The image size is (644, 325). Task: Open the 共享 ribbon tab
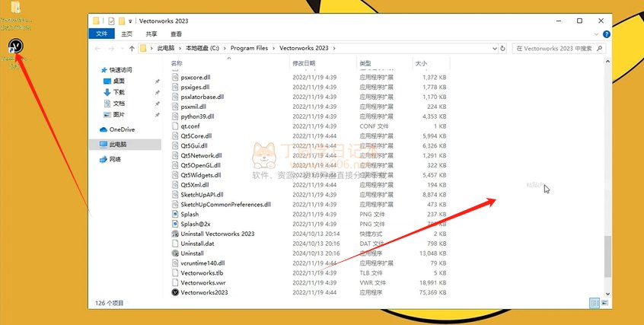(x=151, y=34)
